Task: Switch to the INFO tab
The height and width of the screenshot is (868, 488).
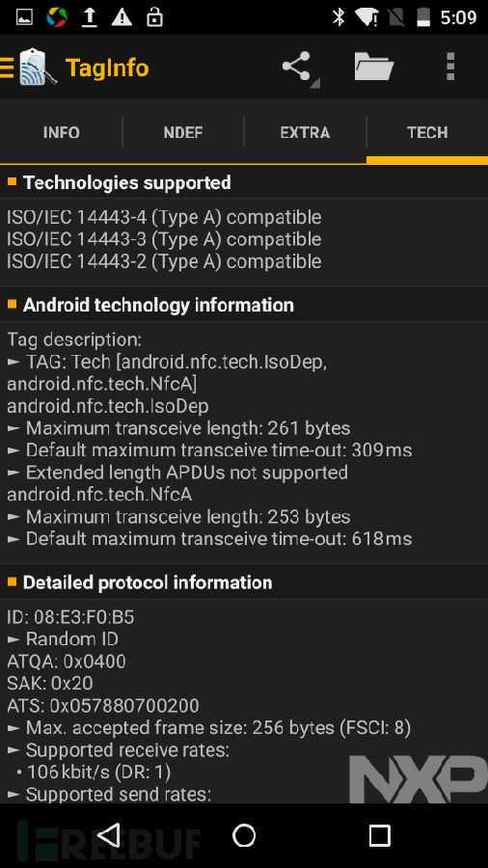Action: [62, 132]
